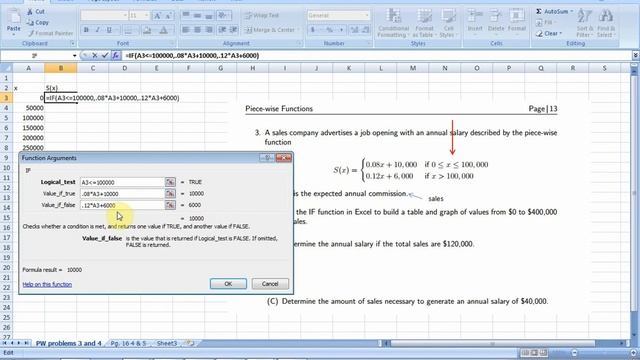Open the Help on this function link
Screen dimensions: 640x360
point(47,284)
